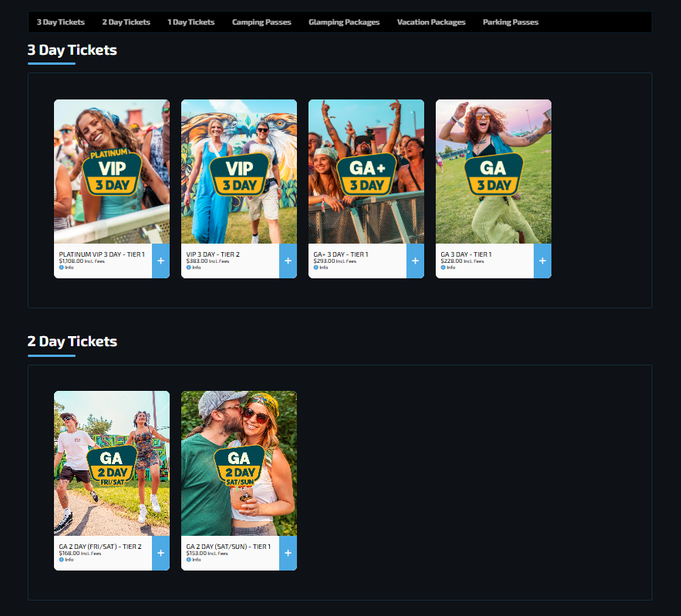
Task: Click the $293.00 Incl. Fees price
Action: tap(335, 261)
